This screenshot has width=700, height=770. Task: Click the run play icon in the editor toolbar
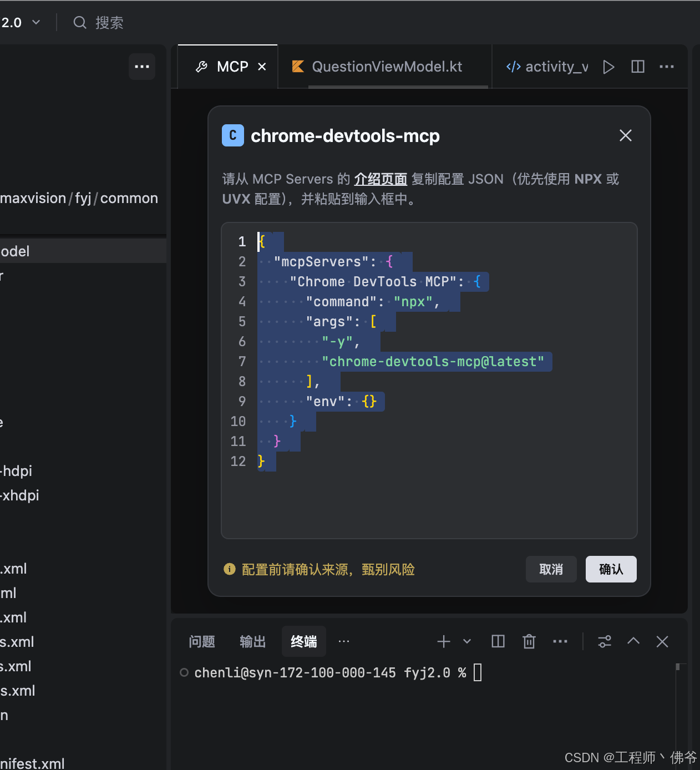click(x=608, y=67)
